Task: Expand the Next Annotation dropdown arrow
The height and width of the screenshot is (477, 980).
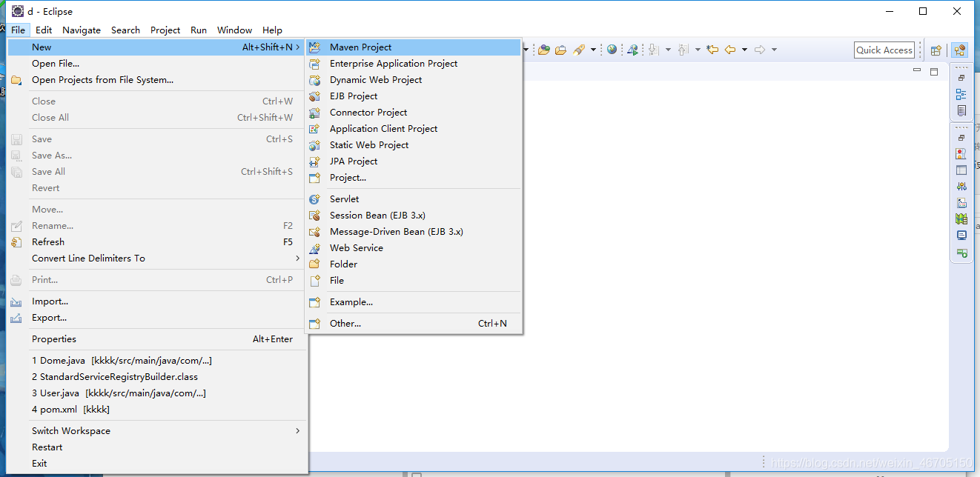Action: (x=668, y=50)
